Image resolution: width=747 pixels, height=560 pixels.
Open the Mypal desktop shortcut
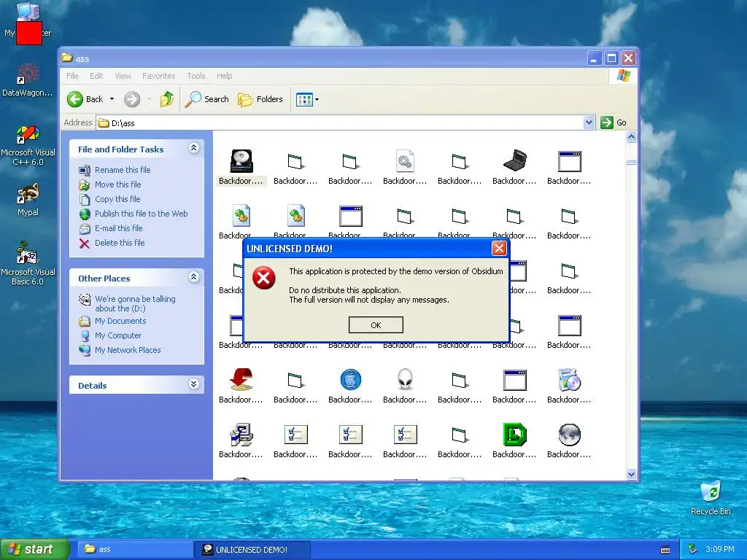28,200
